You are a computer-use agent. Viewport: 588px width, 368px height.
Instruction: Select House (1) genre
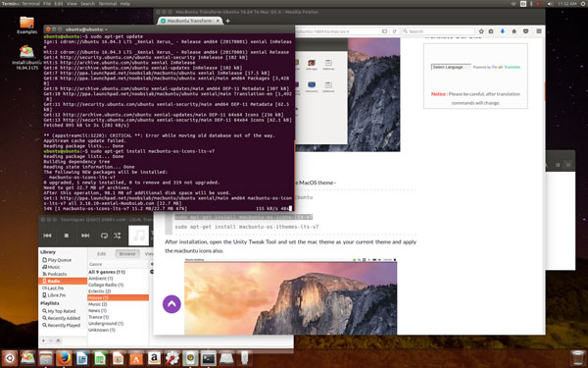[x=119, y=297]
